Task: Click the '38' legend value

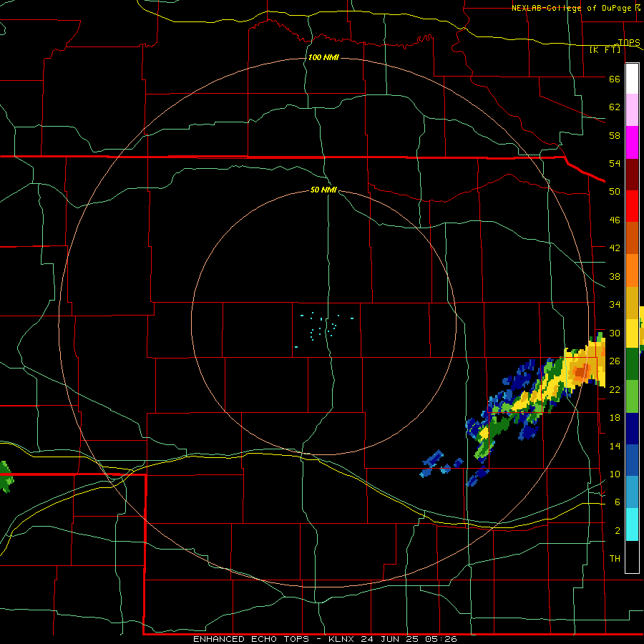Action: click(x=615, y=276)
